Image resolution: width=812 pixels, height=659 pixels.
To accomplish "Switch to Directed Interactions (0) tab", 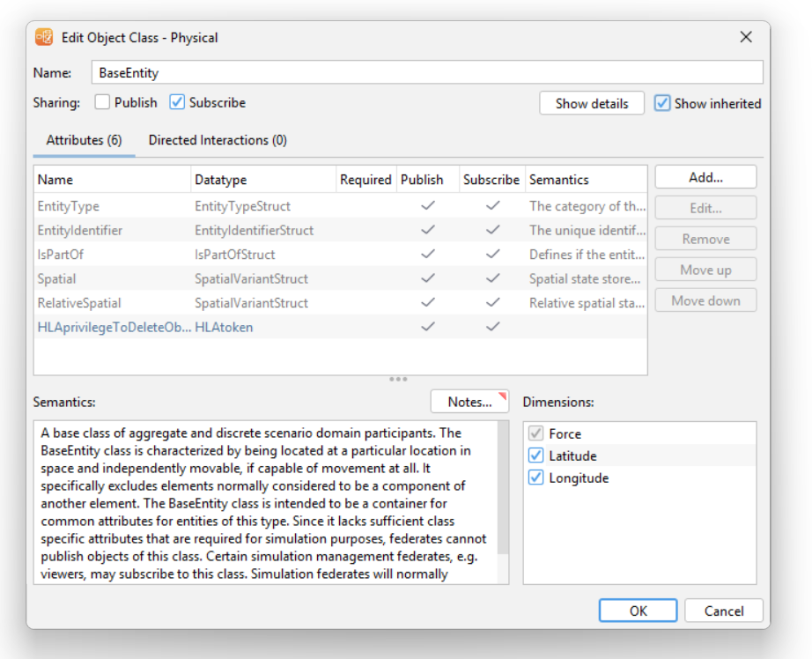I will tap(218, 140).
